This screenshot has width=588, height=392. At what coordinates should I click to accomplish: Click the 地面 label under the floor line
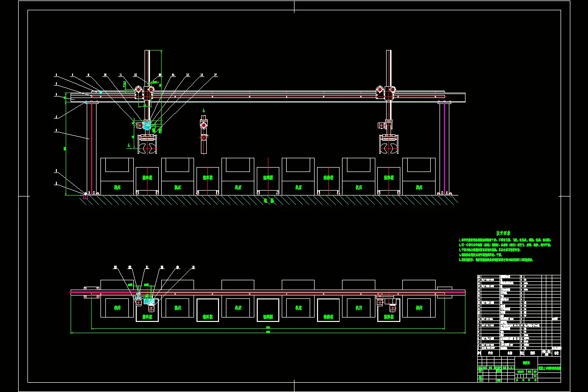click(268, 200)
